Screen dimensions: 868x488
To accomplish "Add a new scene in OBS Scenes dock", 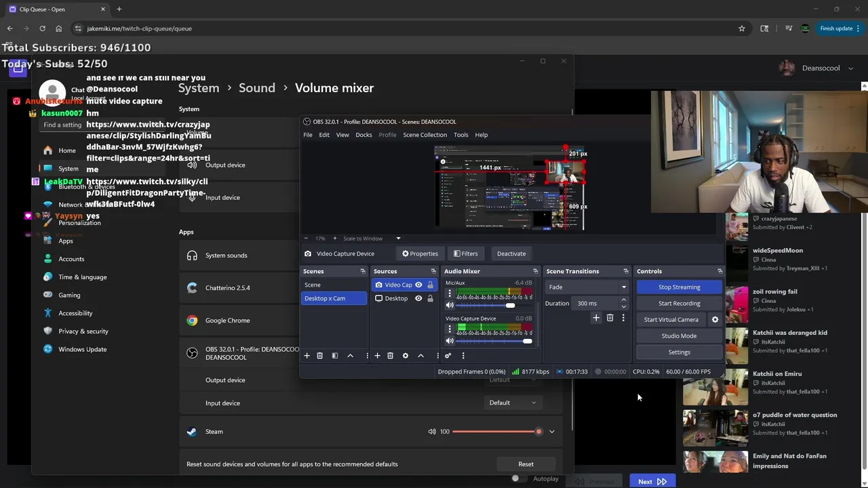I will [307, 356].
